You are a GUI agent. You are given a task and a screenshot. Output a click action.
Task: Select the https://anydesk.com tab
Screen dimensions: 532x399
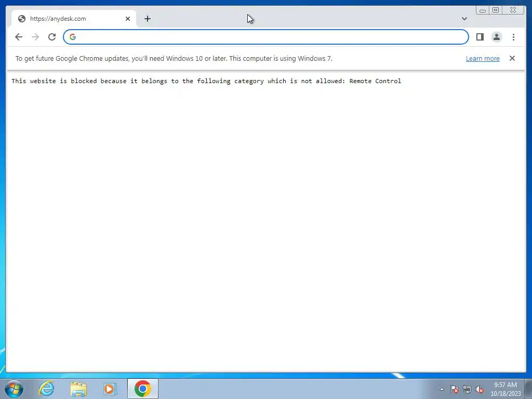tap(74, 19)
